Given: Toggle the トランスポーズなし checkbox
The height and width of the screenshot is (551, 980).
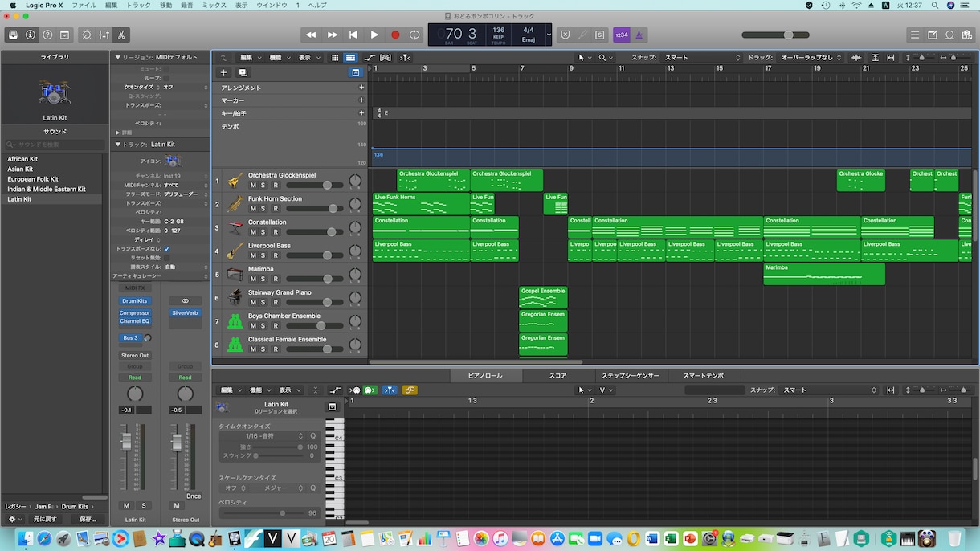Looking at the screenshot, I should (x=167, y=249).
